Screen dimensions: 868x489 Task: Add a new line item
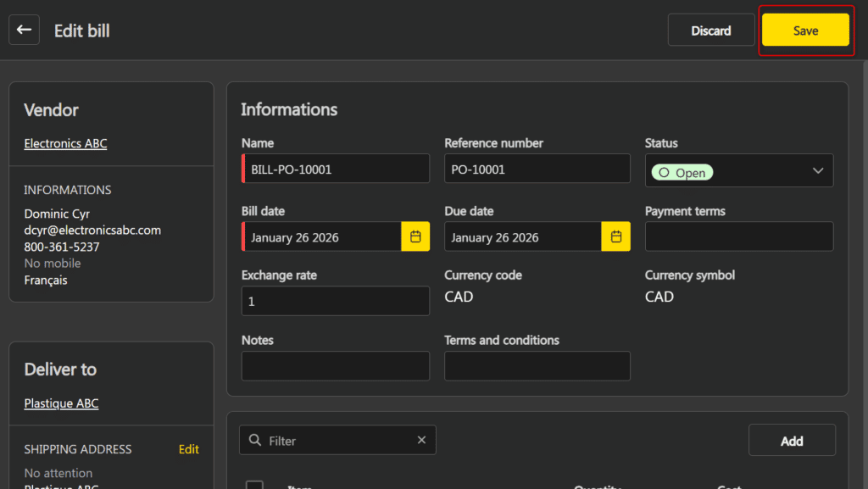(792, 441)
